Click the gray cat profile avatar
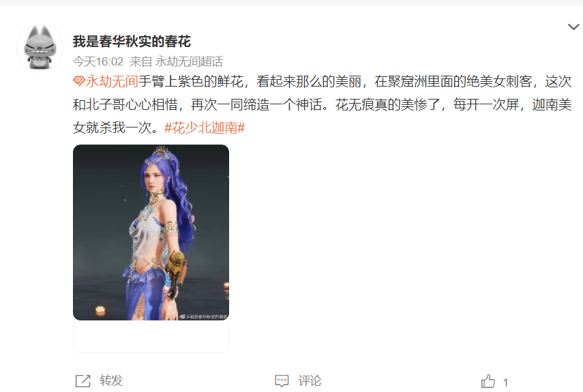Screen dimensions: 583x392 [x=40, y=48]
